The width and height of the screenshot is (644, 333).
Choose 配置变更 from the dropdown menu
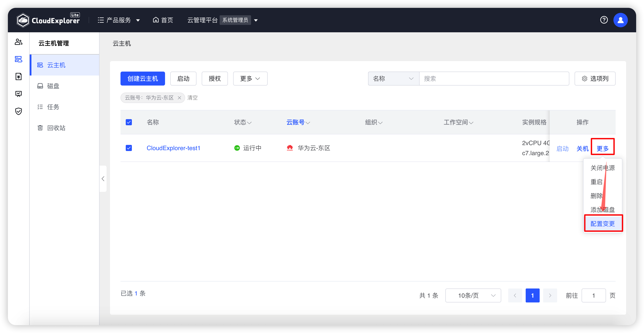click(603, 224)
